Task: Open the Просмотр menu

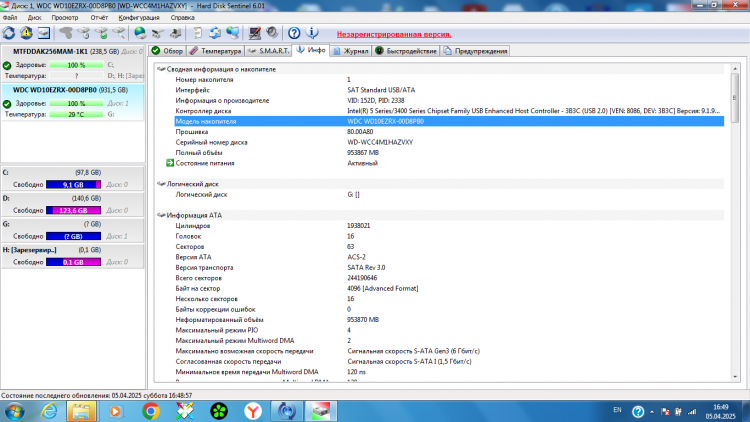Action: click(x=65, y=17)
